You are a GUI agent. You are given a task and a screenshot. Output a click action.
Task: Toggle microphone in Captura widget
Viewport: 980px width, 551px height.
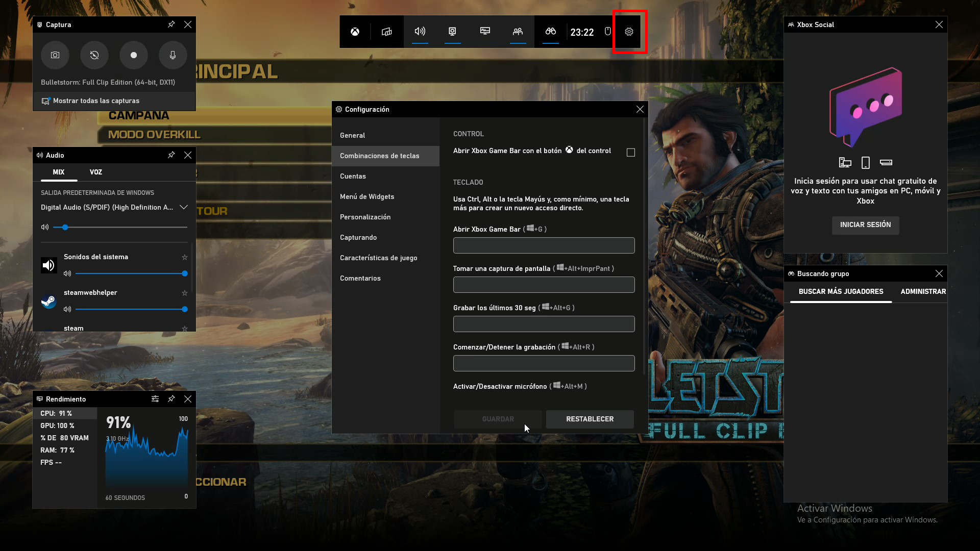(173, 55)
